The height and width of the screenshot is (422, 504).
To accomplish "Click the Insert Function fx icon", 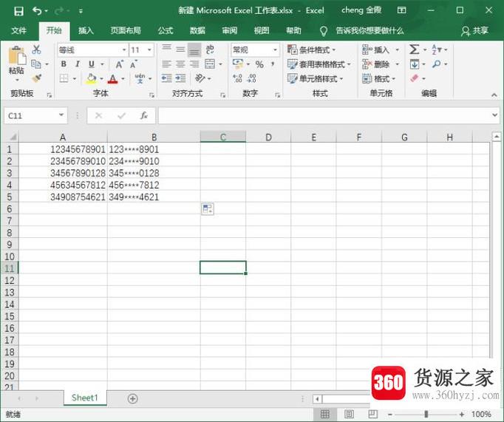I will tap(143, 116).
